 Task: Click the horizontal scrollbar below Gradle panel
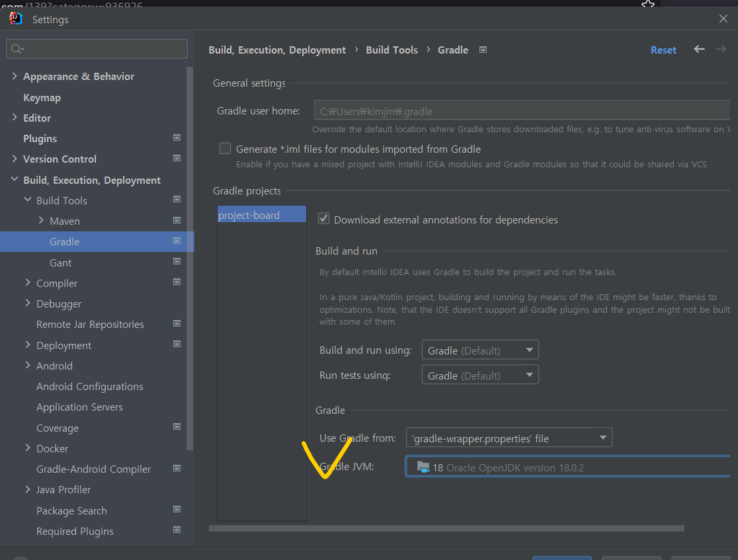446,528
